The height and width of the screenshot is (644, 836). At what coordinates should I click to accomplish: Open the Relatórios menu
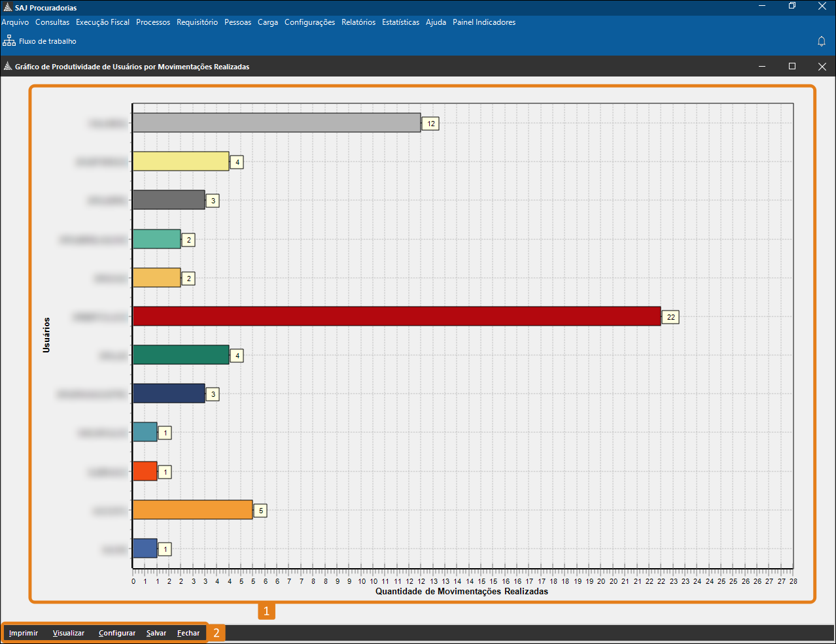coord(358,22)
